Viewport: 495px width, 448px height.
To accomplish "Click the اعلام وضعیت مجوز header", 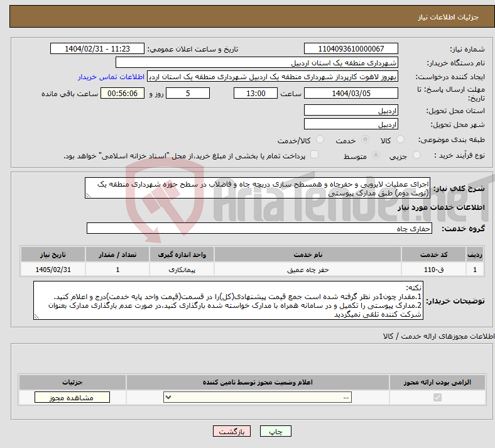I will (x=258, y=382).
